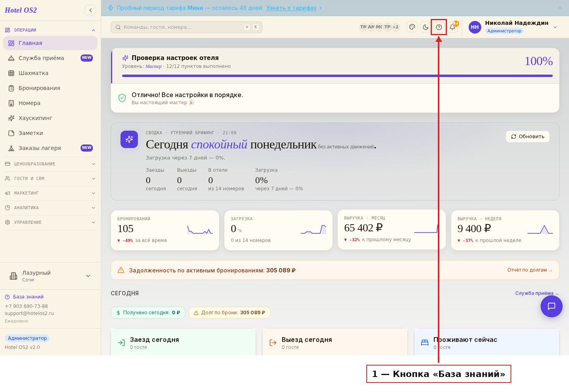Open the Заезд сегодня card
Screen dimensions: 569x392
click(183, 342)
